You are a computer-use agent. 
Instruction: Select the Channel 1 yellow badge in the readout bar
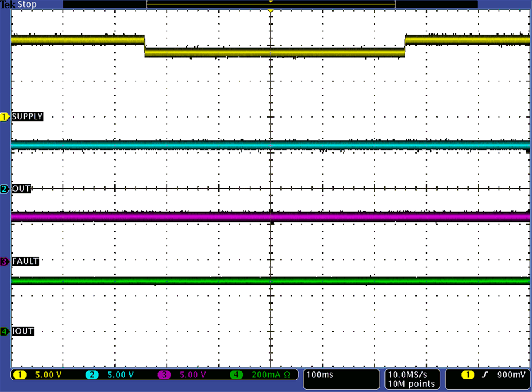point(20,375)
